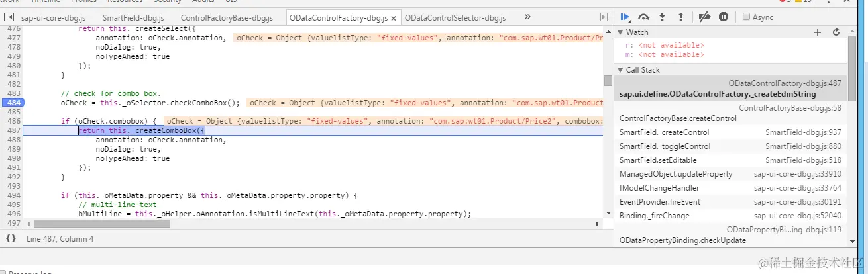
Task: Select the SmartField.setEditable frame
Action: pyautogui.click(x=730, y=160)
